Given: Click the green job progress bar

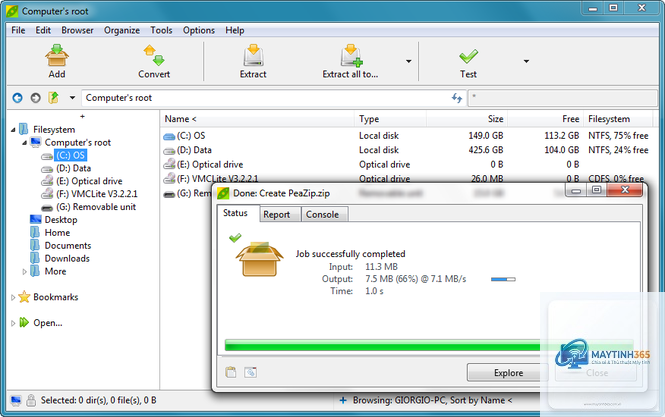Looking at the screenshot, I should 429,345.
